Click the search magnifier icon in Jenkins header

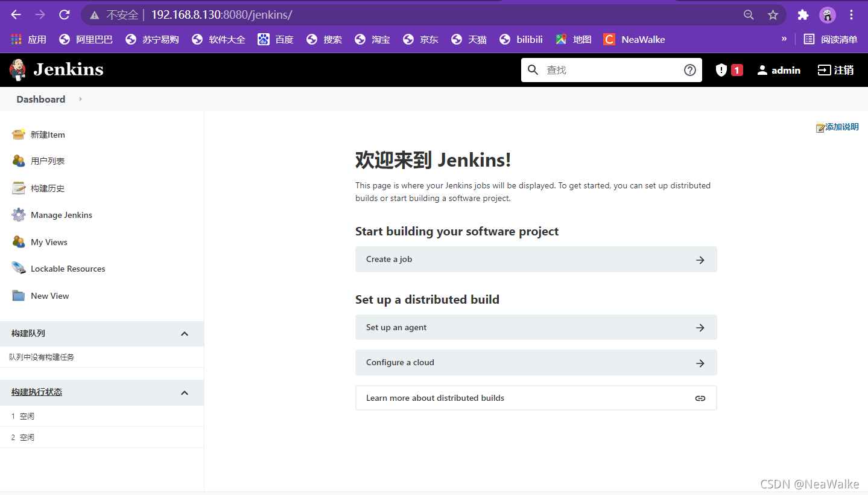pyautogui.click(x=533, y=70)
